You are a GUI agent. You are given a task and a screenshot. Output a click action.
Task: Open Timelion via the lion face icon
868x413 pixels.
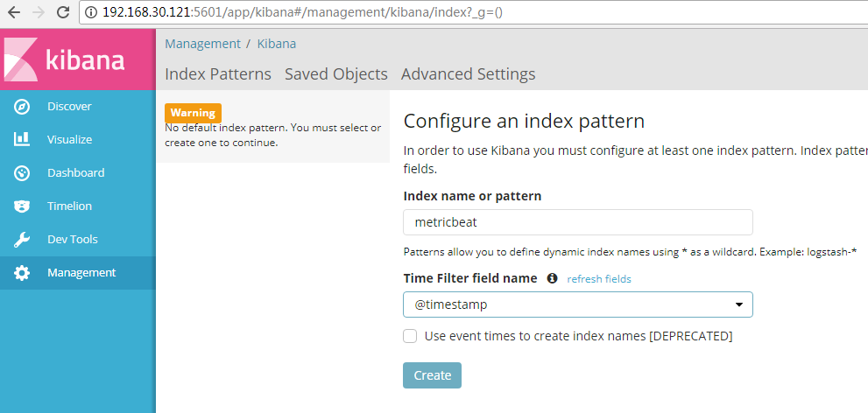pos(22,206)
